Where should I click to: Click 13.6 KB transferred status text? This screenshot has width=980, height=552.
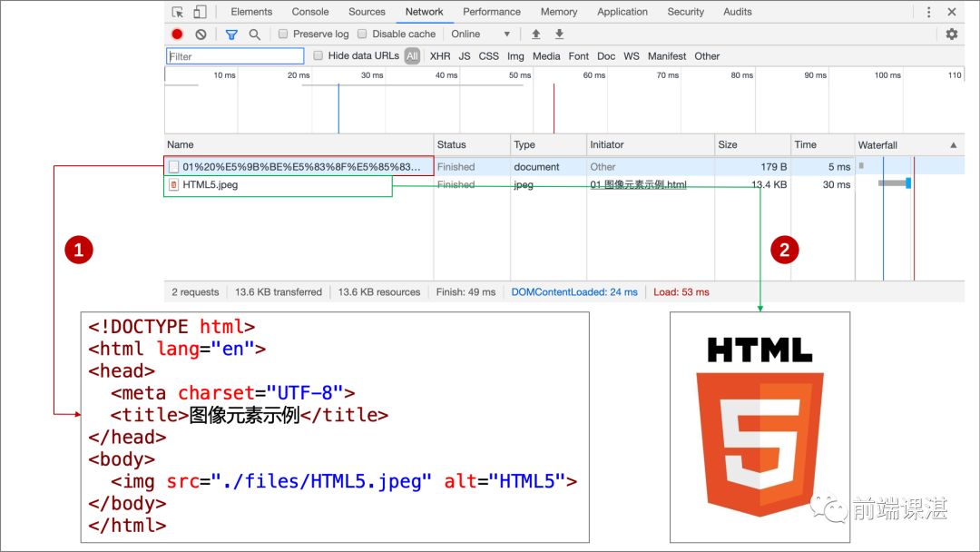[279, 292]
